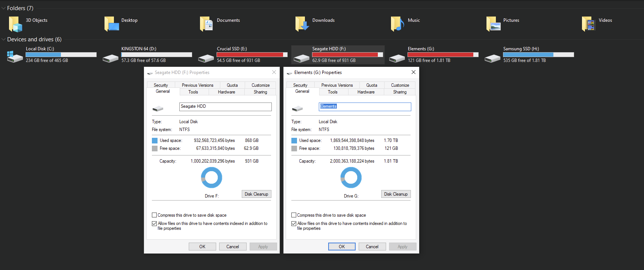The height and width of the screenshot is (270, 644).
Task: Open Sharing tab in Seagate HDD Properties
Action: coord(260,92)
